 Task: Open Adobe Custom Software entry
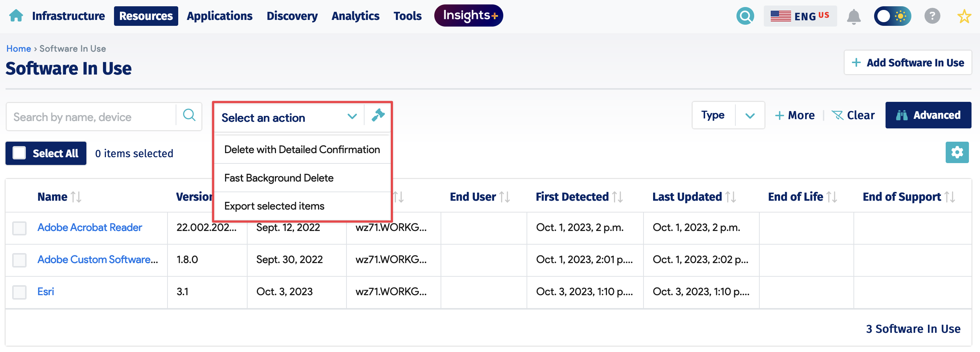97,259
